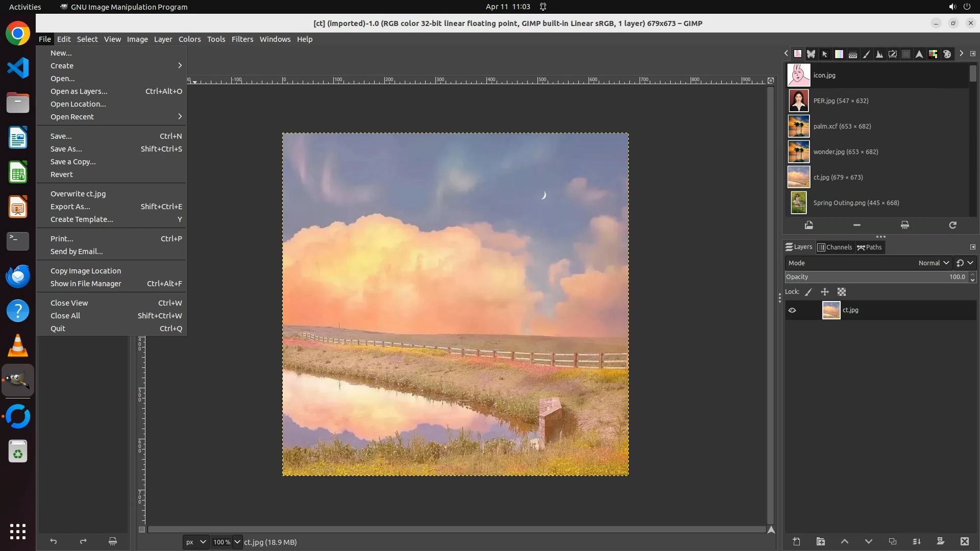Raise the layer using the up arrow
This screenshot has width=980, height=551.
pyautogui.click(x=844, y=542)
